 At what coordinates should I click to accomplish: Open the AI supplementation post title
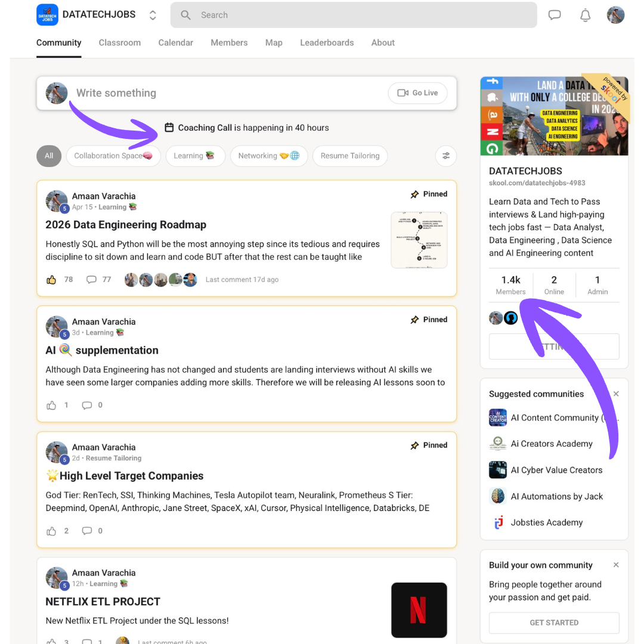tap(102, 351)
